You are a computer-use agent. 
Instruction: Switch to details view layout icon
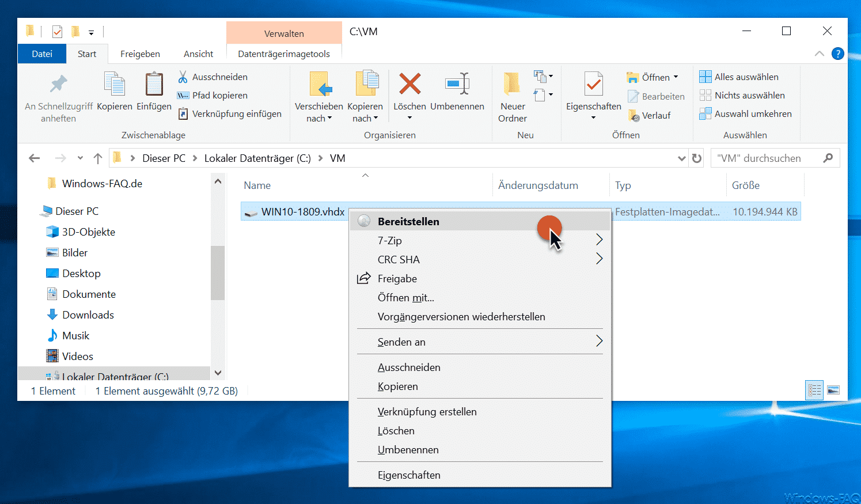point(814,390)
